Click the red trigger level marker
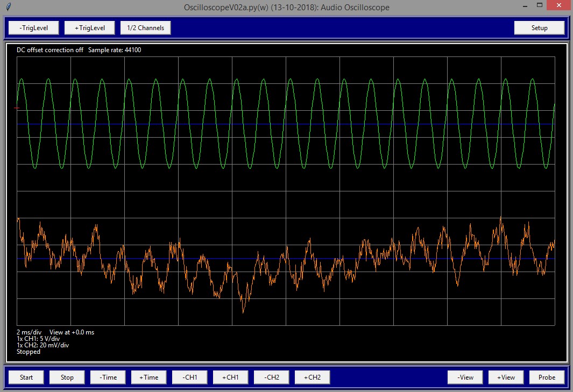Screen dimensions: 573x392 pyautogui.click(x=17, y=108)
